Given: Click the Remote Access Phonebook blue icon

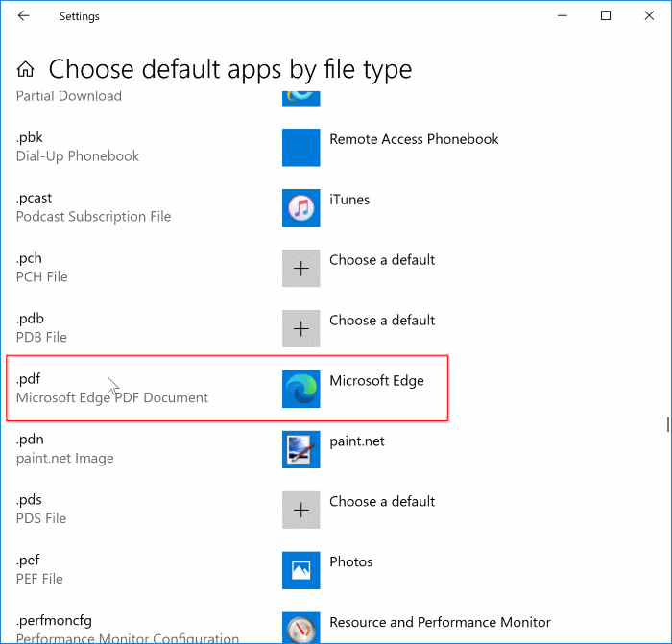Looking at the screenshot, I should point(300,148).
